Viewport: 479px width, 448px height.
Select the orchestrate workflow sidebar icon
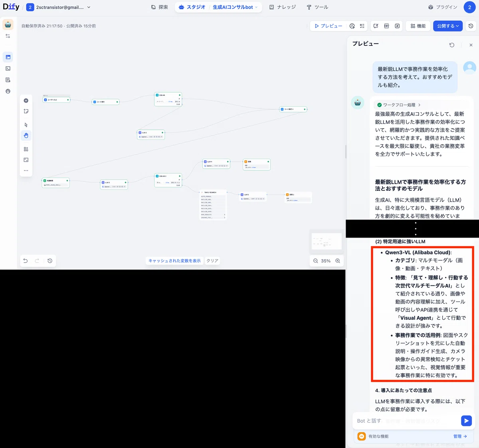(8, 57)
